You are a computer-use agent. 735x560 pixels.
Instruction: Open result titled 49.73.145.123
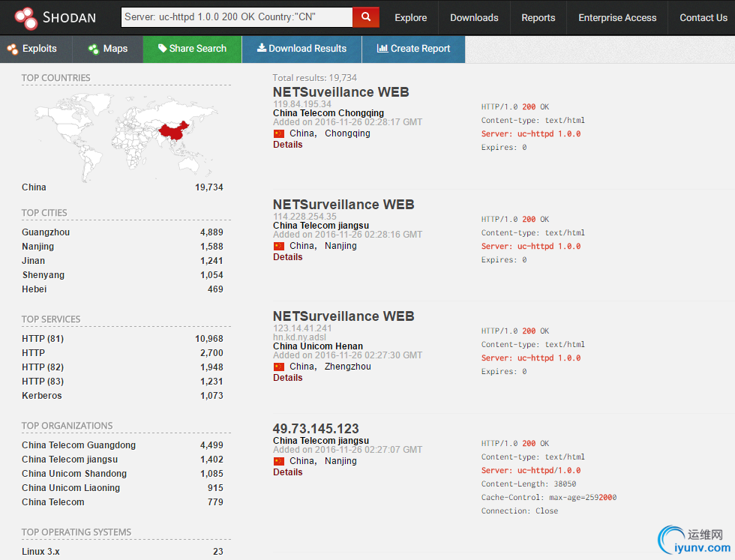click(x=316, y=428)
